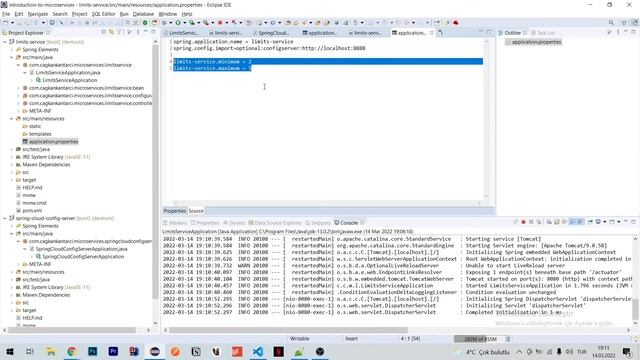Toggle Link with Editor in Project Explorer
Screen dimensions: 640x360
(x=111, y=32)
